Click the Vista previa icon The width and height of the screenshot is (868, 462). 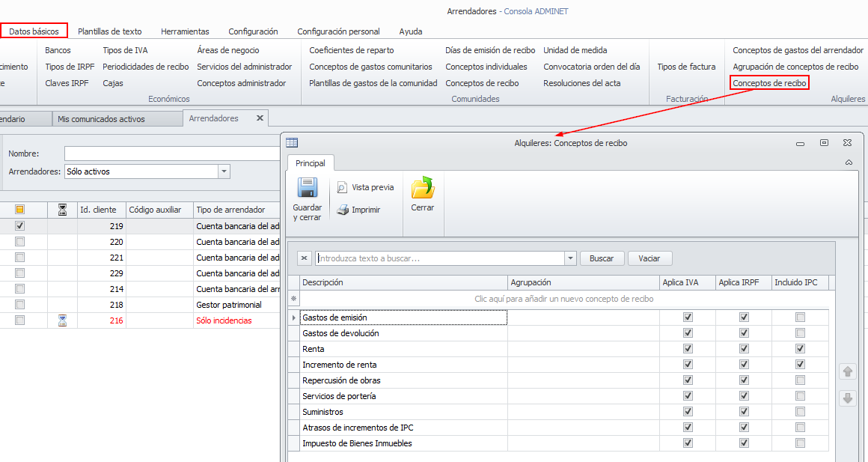coord(342,187)
